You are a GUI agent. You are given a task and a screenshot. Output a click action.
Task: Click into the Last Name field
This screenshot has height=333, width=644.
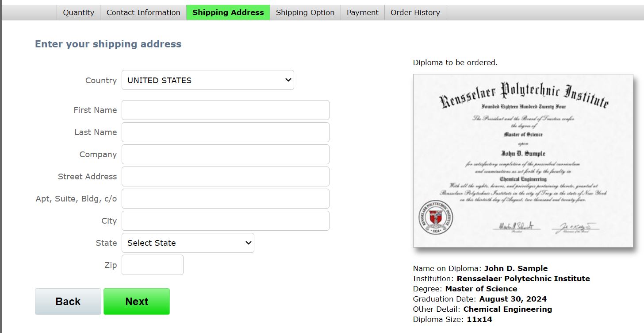226,132
